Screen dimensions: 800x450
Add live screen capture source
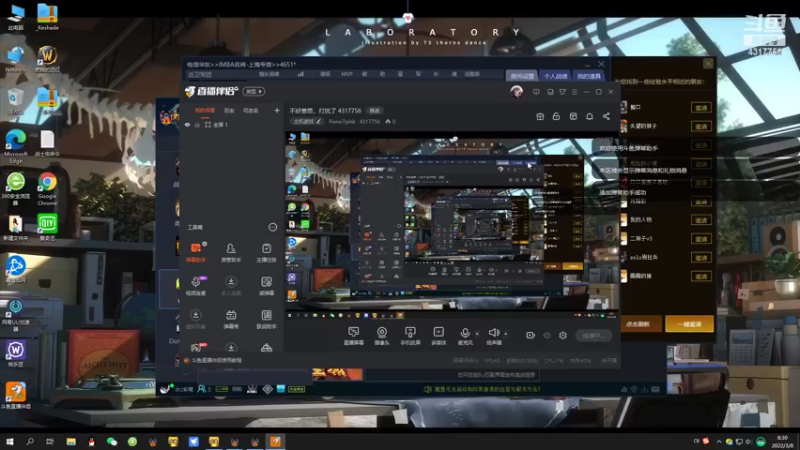point(354,336)
